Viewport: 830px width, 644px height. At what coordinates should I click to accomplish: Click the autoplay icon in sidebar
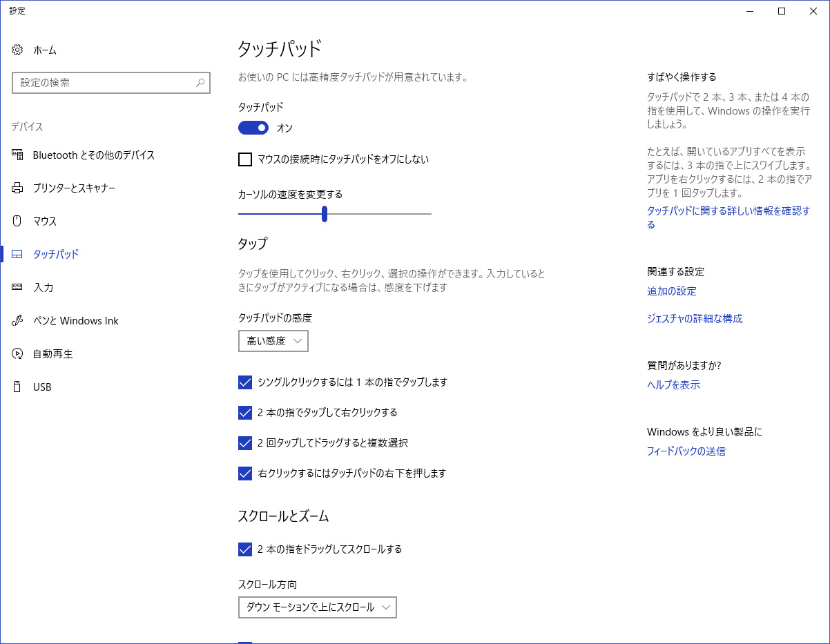pyautogui.click(x=18, y=353)
